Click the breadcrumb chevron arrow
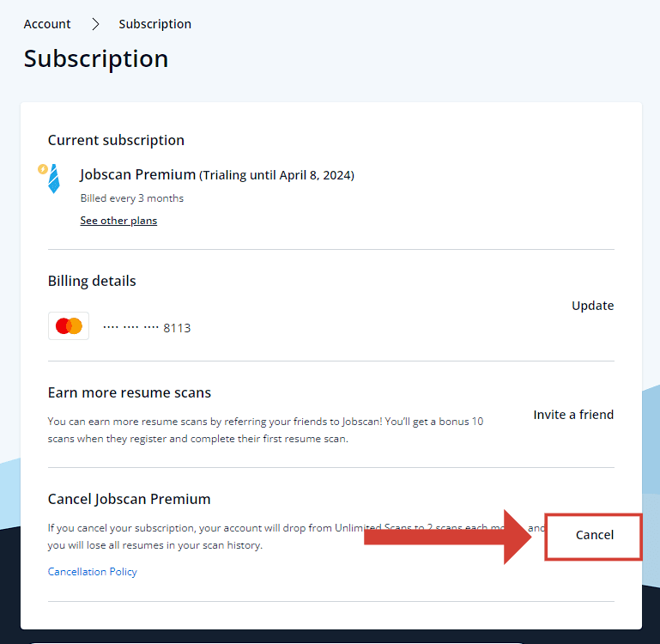 tap(95, 24)
